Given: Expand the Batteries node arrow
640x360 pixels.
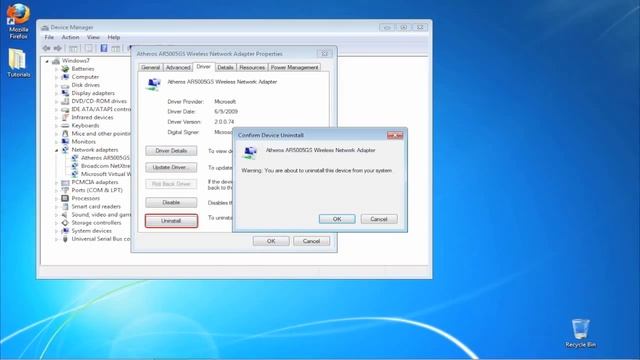Looking at the screenshot, I should click(57, 69).
